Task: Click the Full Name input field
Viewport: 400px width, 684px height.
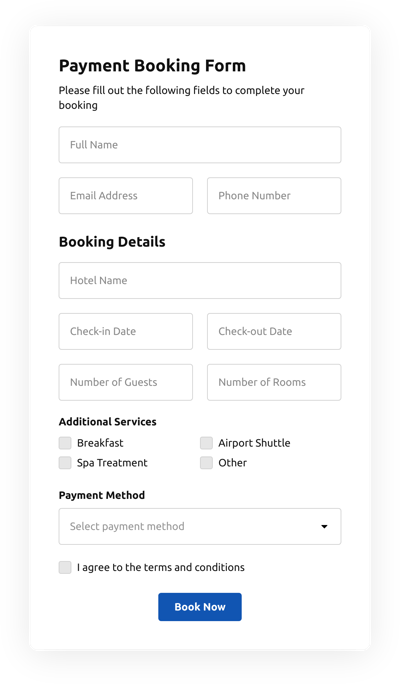Action: (200, 145)
